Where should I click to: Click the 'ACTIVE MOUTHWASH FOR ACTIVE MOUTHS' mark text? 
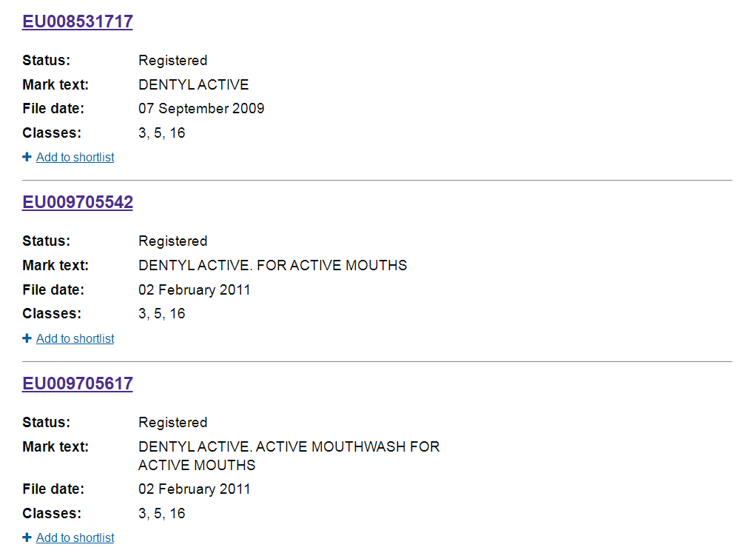tap(288, 455)
